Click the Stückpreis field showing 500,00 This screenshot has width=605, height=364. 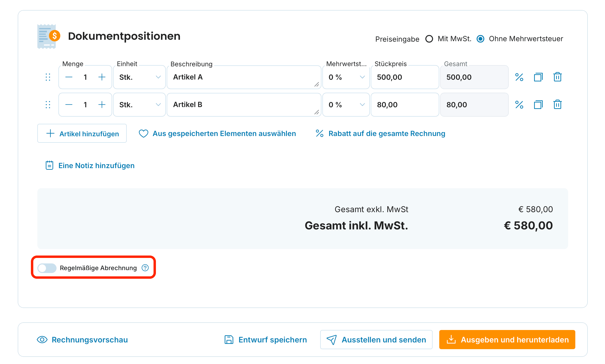pyautogui.click(x=405, y=77)
